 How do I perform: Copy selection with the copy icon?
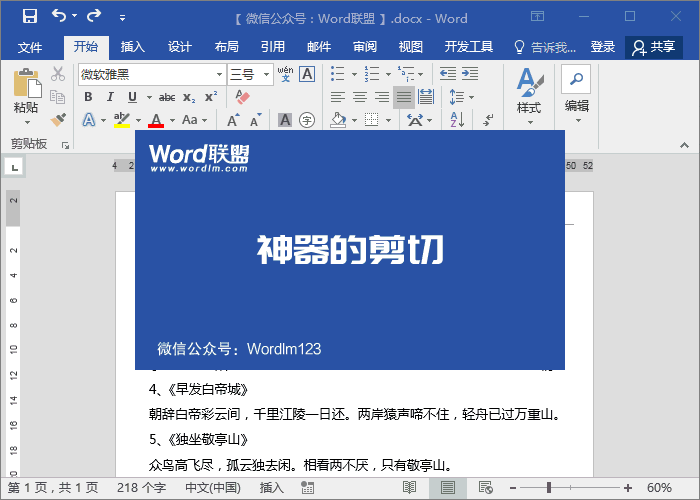58,97
